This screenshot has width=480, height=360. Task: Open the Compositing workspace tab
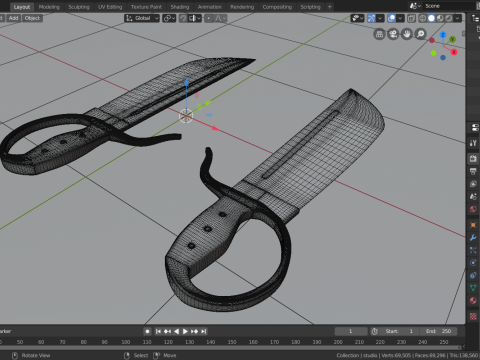point(277,7)
